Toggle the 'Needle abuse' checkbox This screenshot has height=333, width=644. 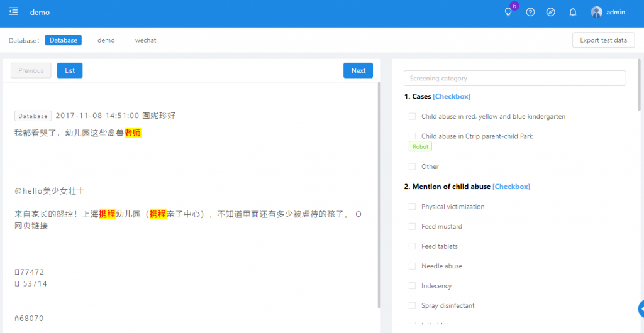click(x=412, y=266)
